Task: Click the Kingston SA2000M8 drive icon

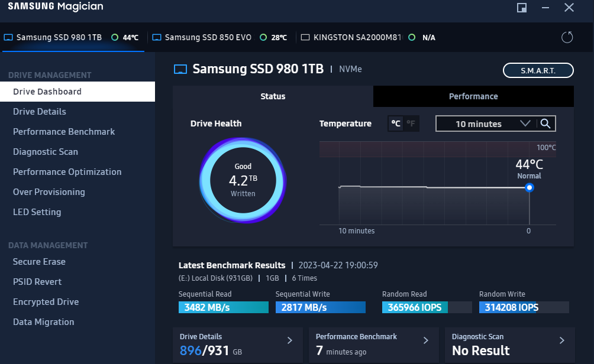Action: (305, 37)
